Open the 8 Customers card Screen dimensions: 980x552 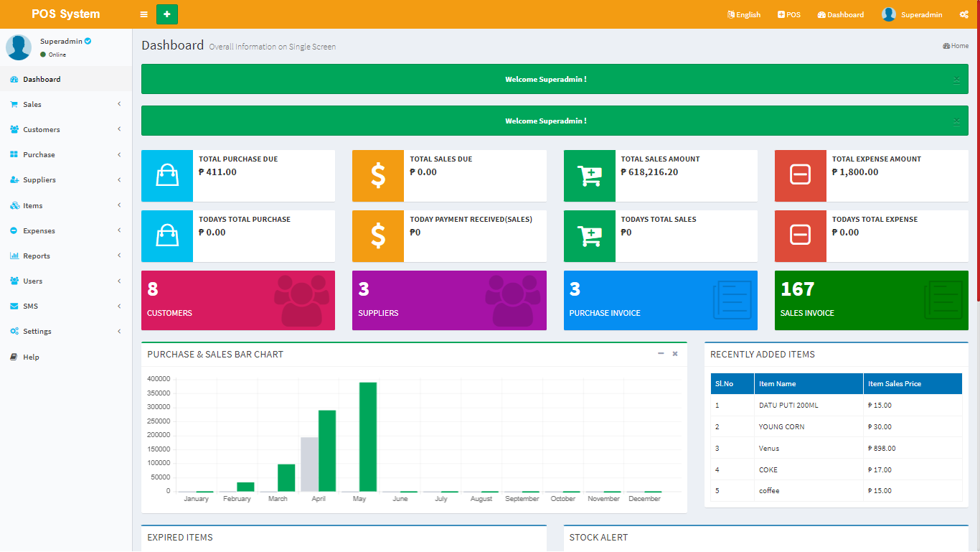238,300
